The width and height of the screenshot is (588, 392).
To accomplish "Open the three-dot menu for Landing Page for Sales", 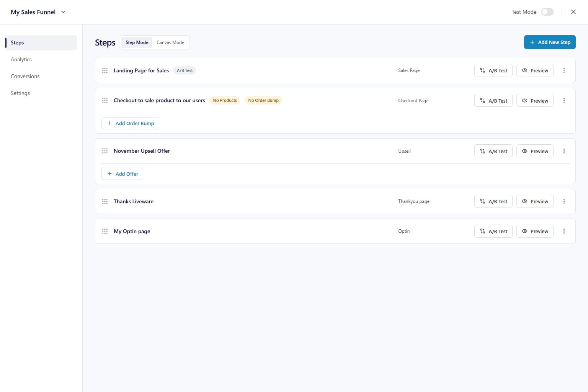I will click(564, 70).
